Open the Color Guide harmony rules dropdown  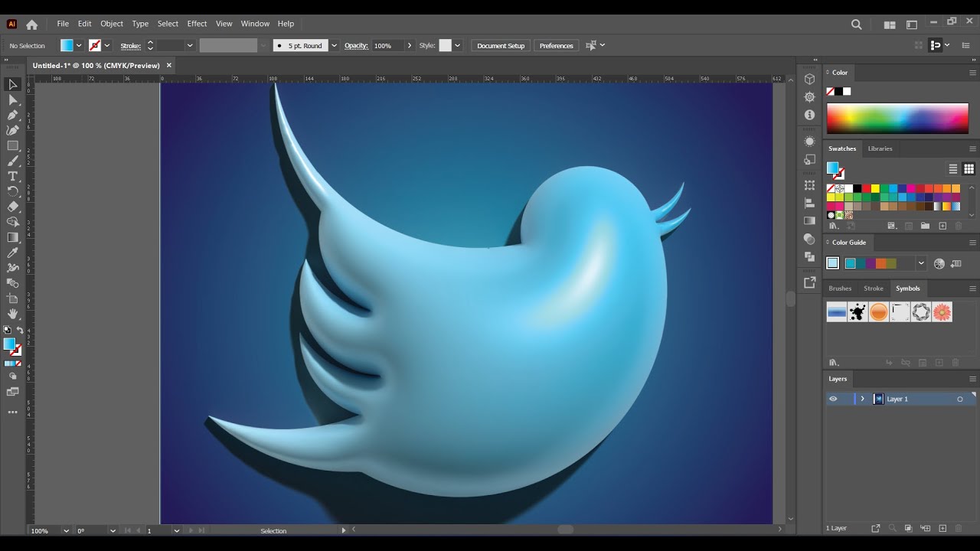pyautogui.click(x=921, y=263)
